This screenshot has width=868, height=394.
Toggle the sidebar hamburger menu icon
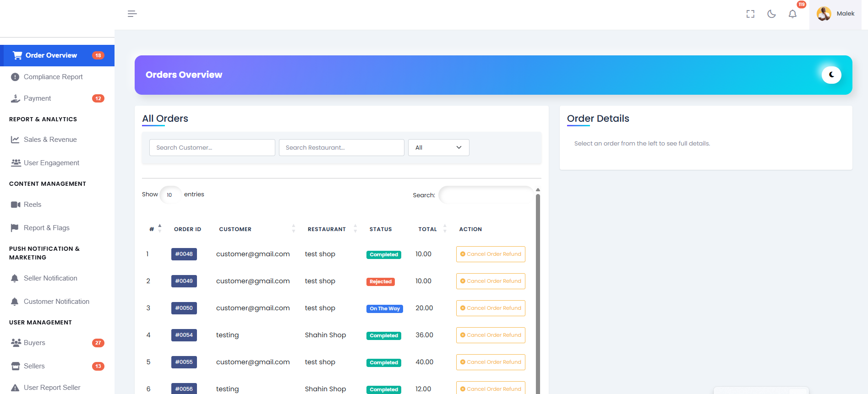(x=132, y=14)
